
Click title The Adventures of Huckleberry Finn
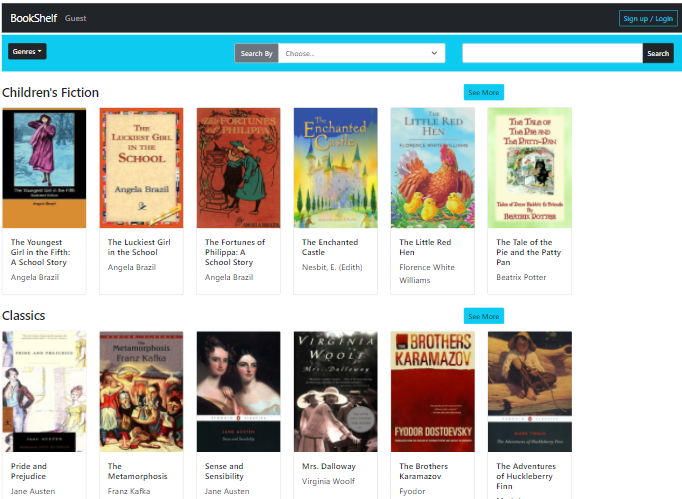point(526,476)
